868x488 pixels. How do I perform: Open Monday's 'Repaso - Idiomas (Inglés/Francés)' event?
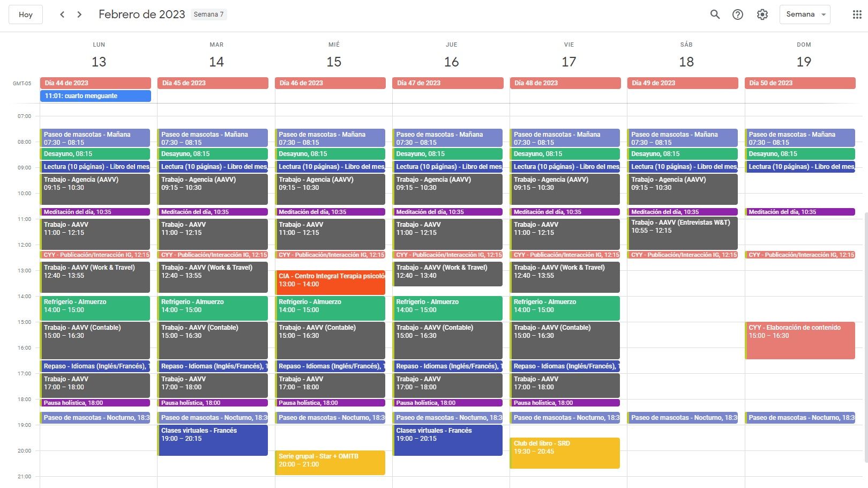click(95, 366)
